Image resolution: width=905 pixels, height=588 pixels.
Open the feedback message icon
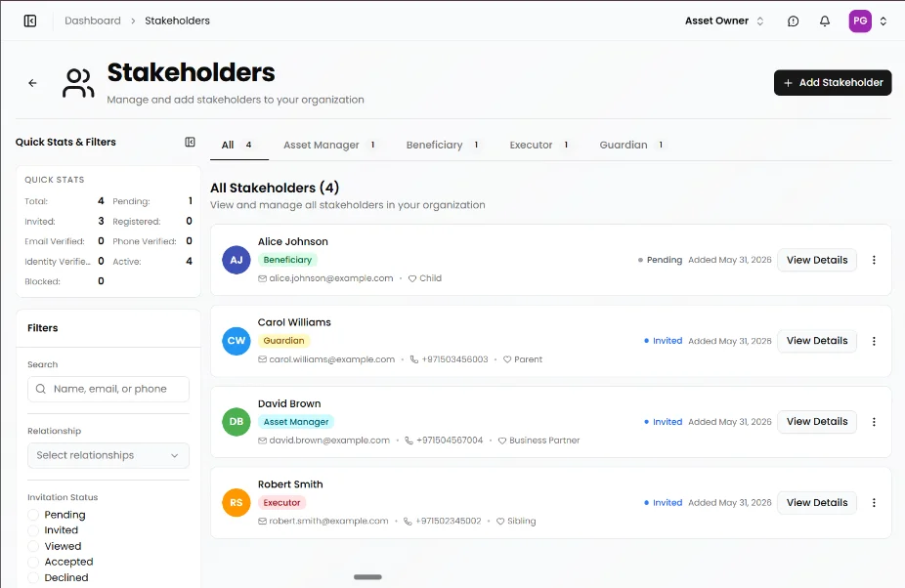point(793,21)
